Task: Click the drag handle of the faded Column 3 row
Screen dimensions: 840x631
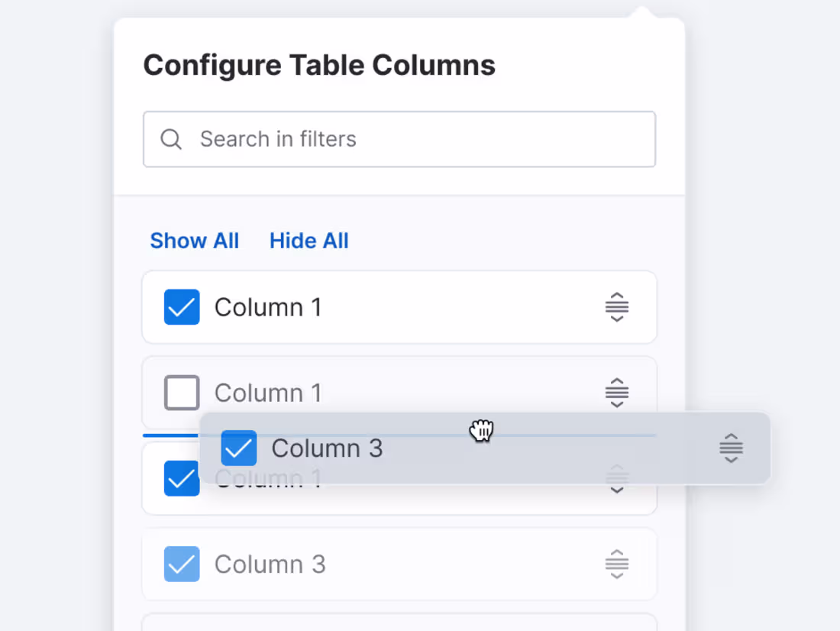Action: coord(616,564)
